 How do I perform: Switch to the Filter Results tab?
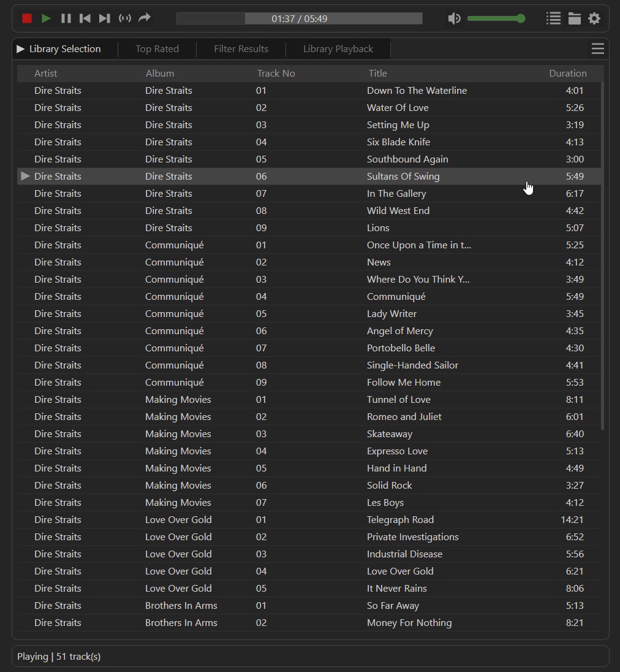coord(241,49)
